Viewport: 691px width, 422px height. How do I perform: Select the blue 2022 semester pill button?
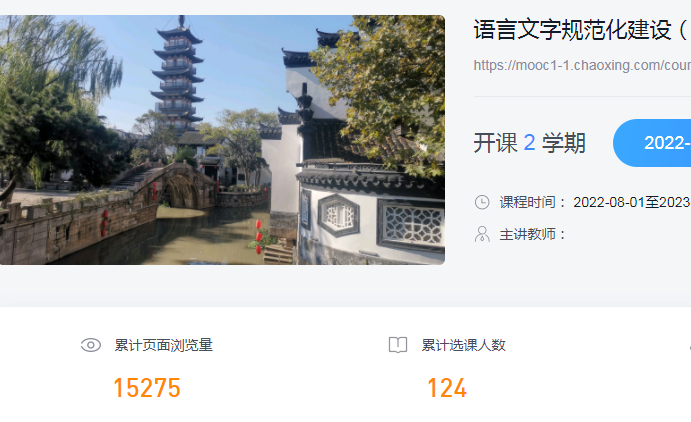pos(652,143)
